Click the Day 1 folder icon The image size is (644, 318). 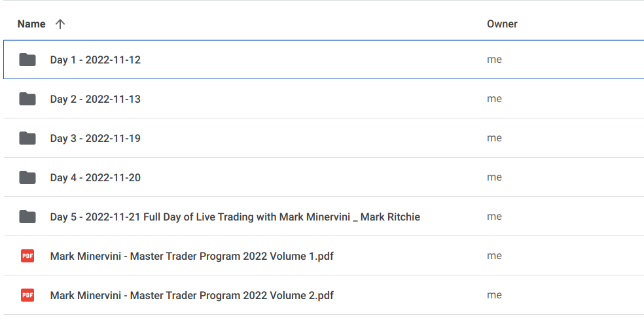[27, 60]
